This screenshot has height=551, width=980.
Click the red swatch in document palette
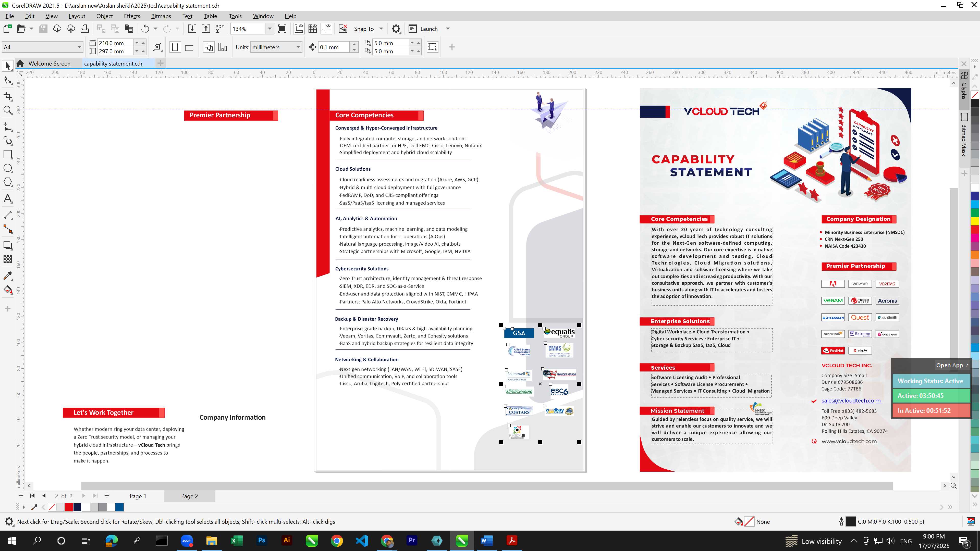coord(69,507)
